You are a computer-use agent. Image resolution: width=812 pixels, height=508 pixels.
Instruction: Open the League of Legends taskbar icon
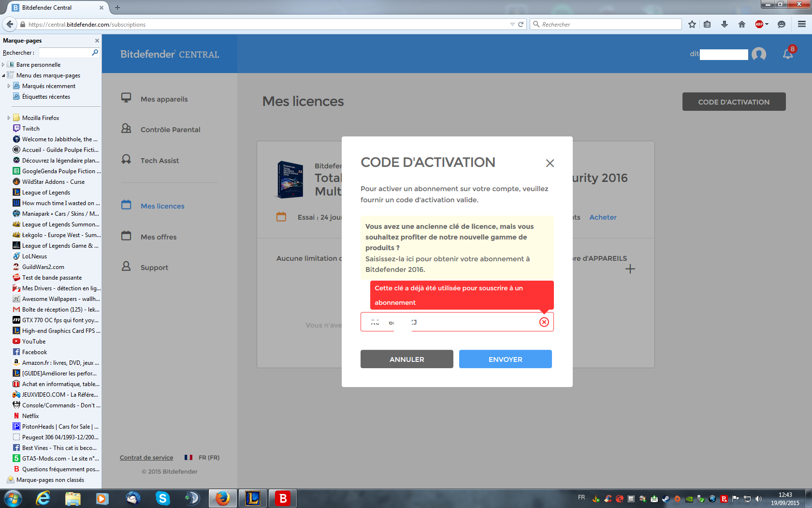253,498
